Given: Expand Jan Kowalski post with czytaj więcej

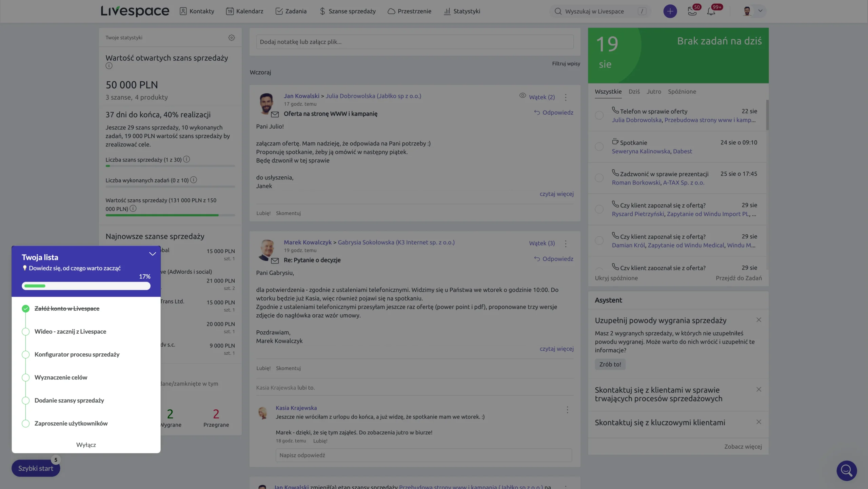Looking at the screenshot, I should [x=556, y=194].
